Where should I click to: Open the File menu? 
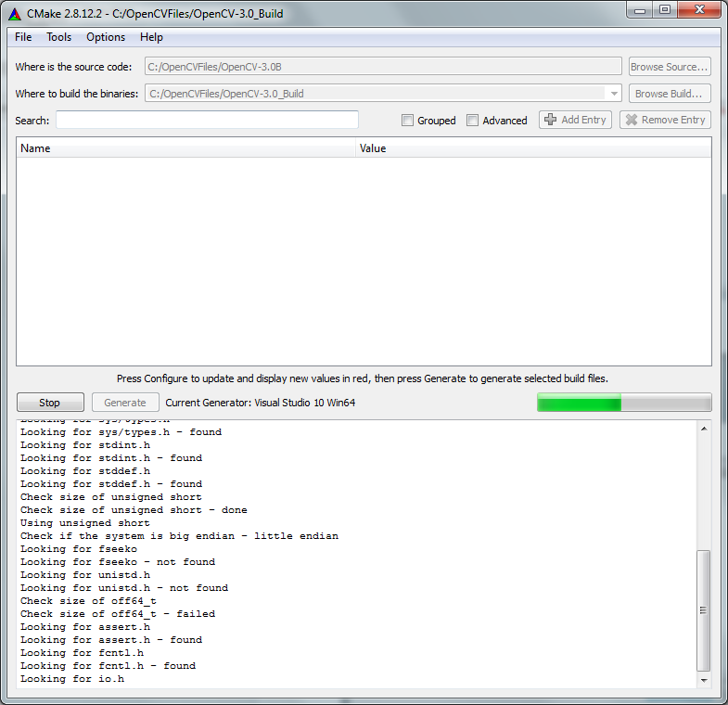click(x=23, y=37)
